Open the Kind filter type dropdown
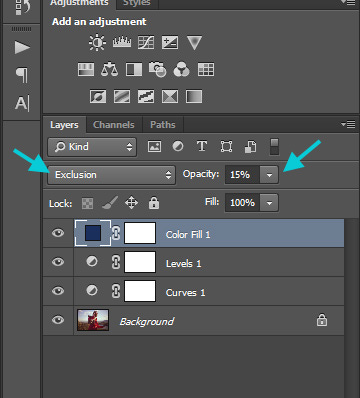This screenshot has height=398, width=360. 92,147
